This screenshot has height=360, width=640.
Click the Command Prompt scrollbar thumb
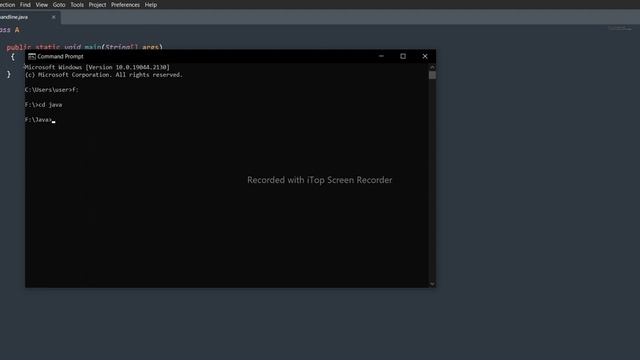[432, 76]
